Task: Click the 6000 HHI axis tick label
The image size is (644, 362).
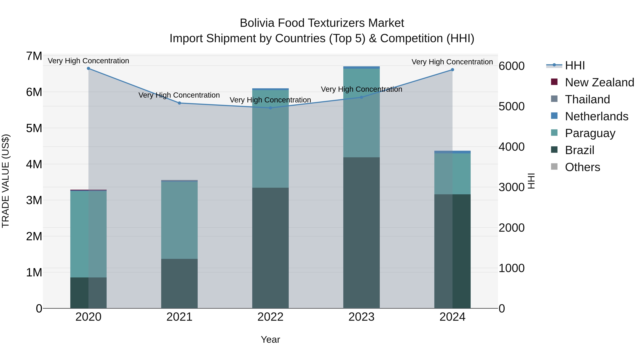Action: (511, 66)
